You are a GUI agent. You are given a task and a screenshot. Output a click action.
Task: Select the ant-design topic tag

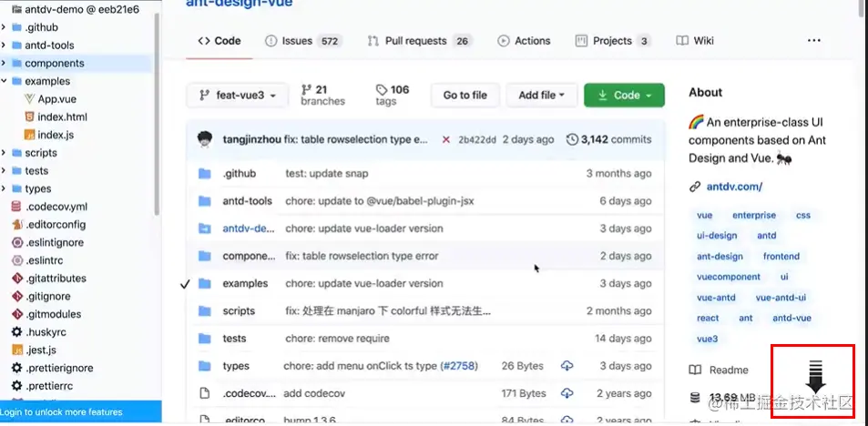tap(720, 256)
